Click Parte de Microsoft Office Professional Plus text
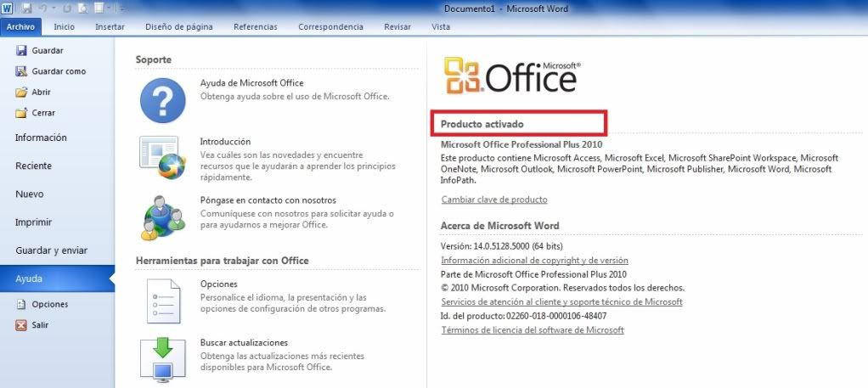The image size is (868, 388). (533, 274)
